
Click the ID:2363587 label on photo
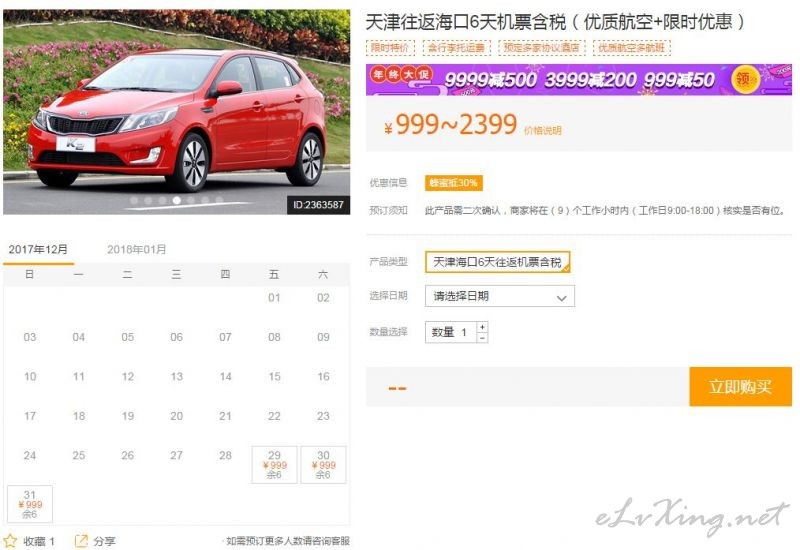318,205
